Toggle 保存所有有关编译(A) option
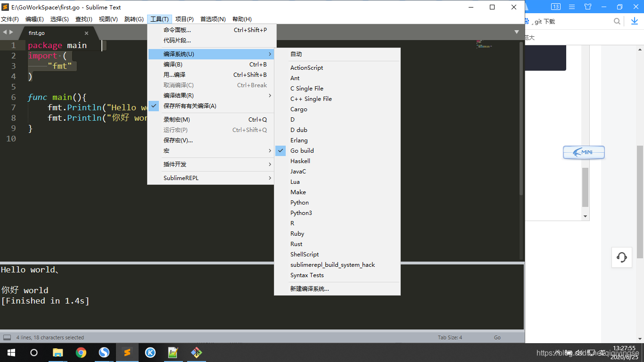Viewport: 644px width, 362px height. [211, 106]
